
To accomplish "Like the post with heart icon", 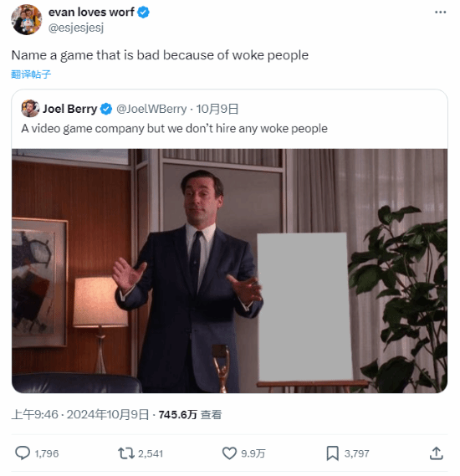I will tap(229, 453).
